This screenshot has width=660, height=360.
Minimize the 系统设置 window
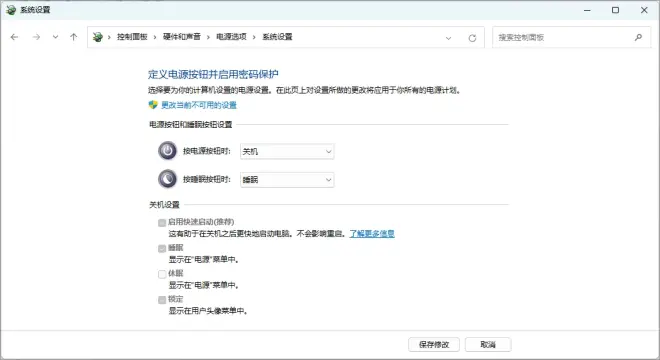pos(587,10)
